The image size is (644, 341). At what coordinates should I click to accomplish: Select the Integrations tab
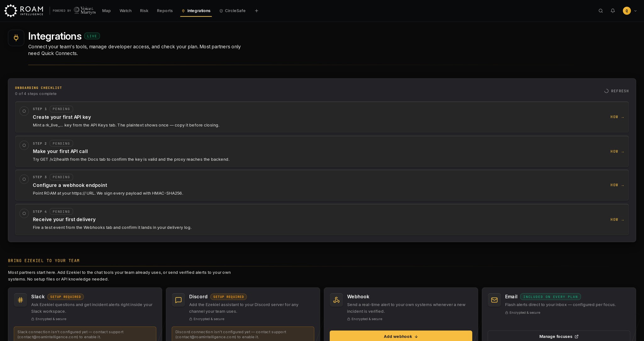click(196, 11)
